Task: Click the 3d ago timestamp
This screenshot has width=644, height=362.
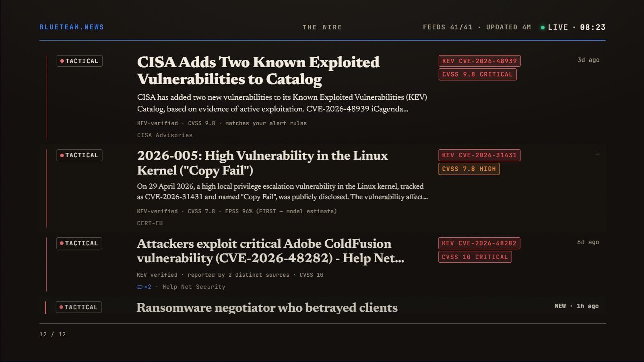Action: coord(588,60)
